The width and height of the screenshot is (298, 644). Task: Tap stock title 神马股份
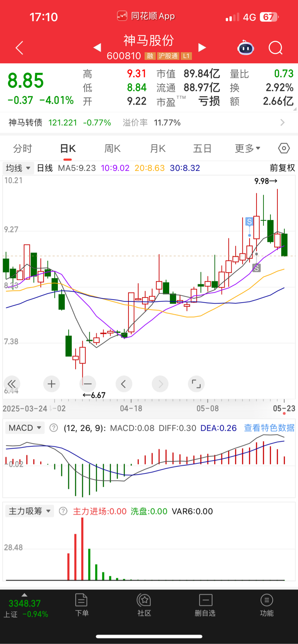[149, 40]
